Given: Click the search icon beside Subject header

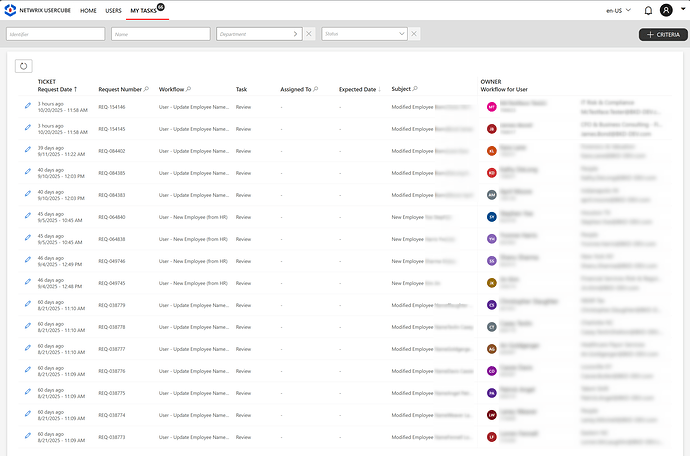Looking at the screenshot, I should click(x=416, y=90).
